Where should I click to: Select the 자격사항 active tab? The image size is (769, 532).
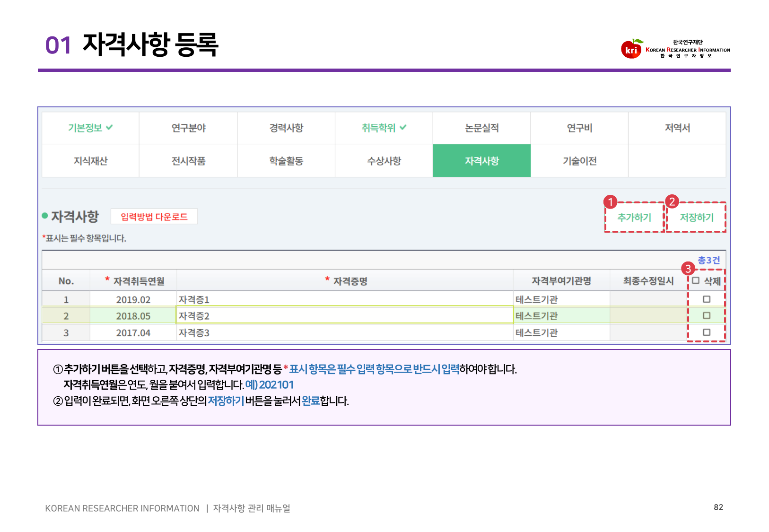[x=481, y=161]
